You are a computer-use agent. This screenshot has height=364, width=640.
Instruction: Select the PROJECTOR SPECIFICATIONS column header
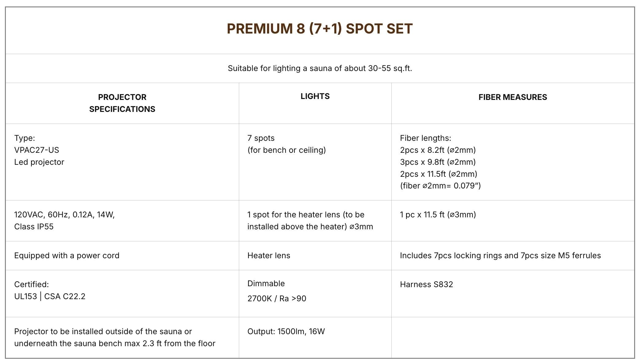click(122, 103)
